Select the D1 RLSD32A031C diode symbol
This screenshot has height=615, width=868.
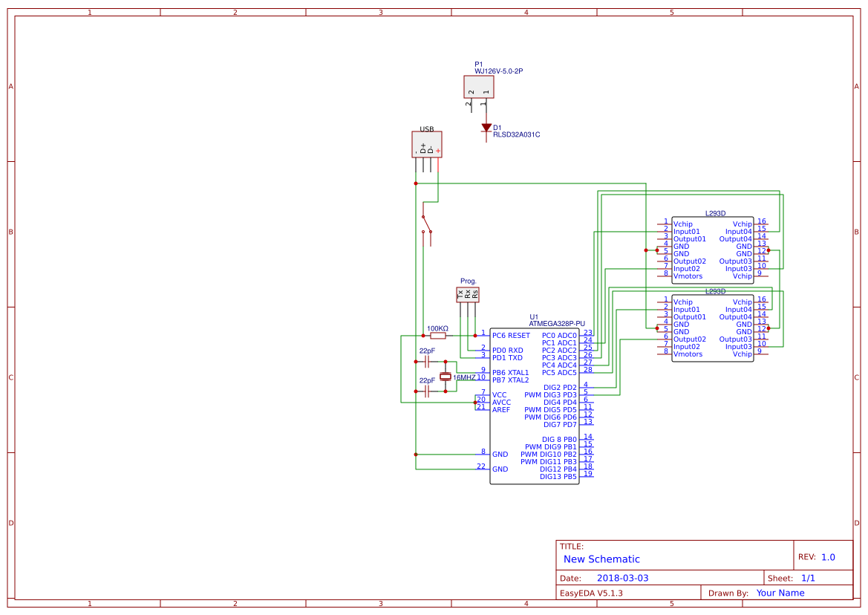pos(486,127)
